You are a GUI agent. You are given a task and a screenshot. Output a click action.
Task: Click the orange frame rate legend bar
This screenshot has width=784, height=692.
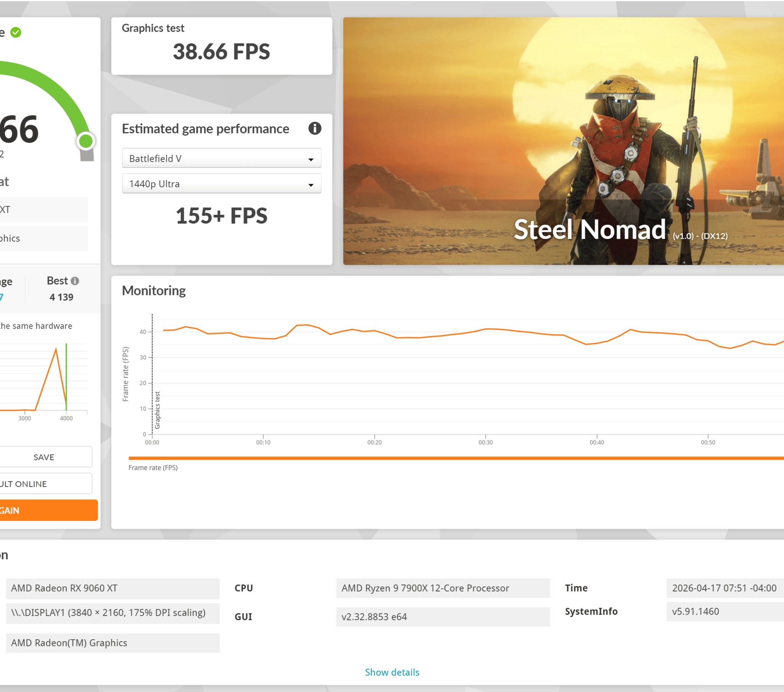(x=456, y=458)
